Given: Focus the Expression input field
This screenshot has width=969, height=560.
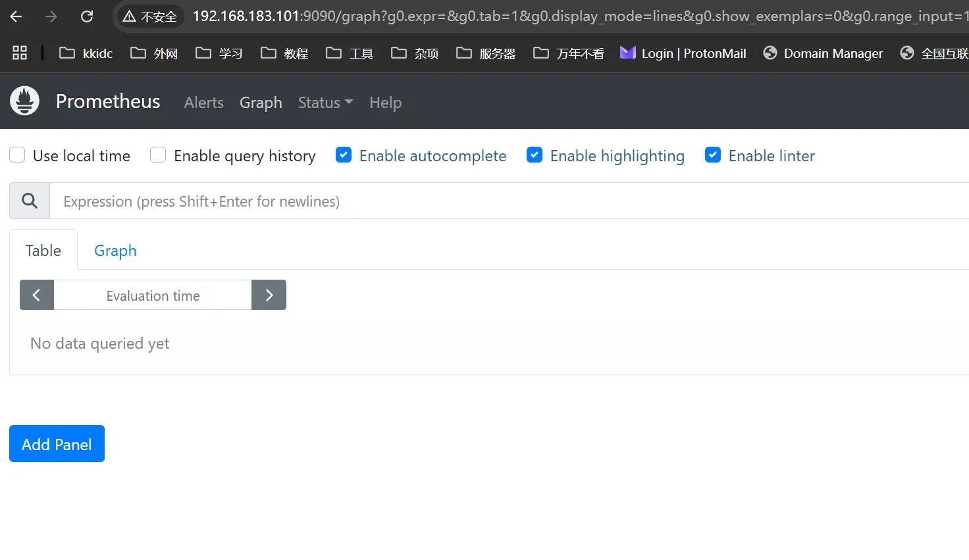Looking at the screenshot, I should tap(509, 201).
